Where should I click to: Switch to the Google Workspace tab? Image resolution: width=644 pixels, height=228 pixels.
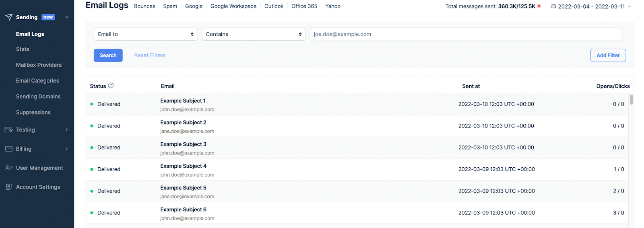[233, 6]
